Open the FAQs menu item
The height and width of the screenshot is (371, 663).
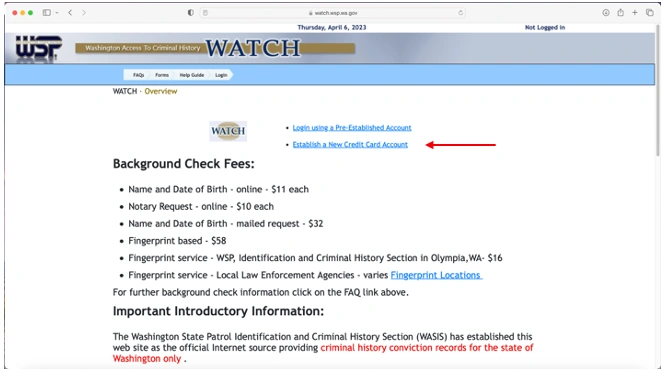(138, 75)
